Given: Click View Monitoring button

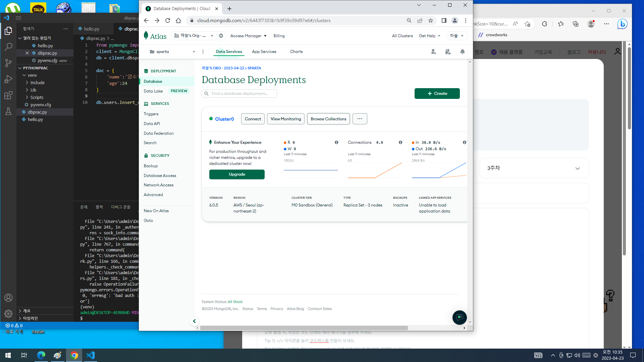Looking at the screenshot, I should [x=286, y=119].
